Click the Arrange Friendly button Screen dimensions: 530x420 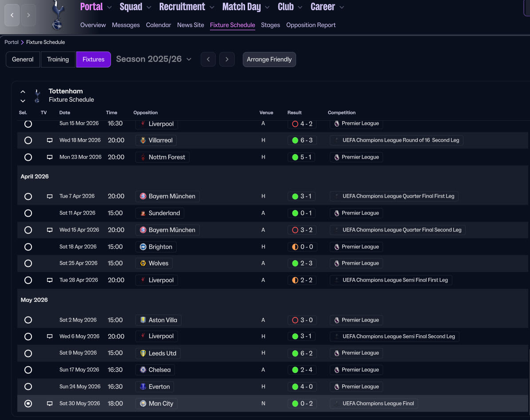pos(269,59)
